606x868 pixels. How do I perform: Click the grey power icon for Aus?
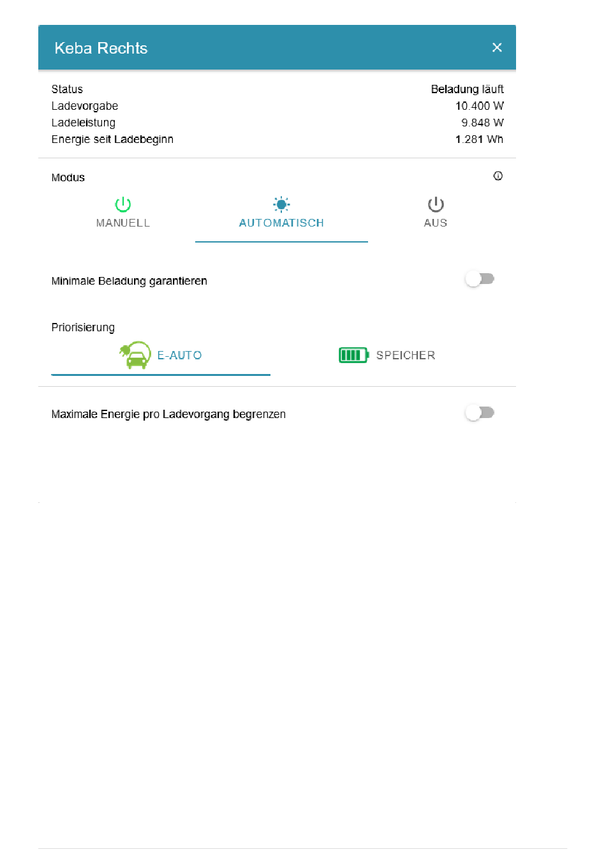436,204
